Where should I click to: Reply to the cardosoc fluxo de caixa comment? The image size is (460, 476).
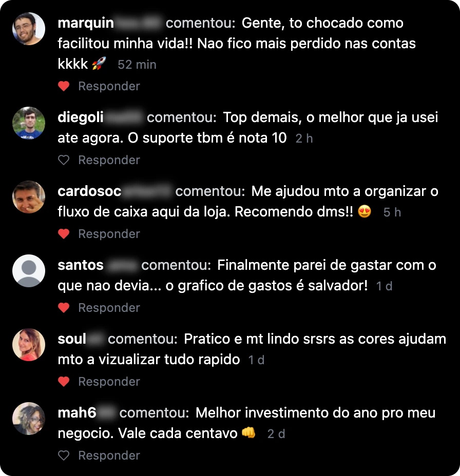(109, 234)
